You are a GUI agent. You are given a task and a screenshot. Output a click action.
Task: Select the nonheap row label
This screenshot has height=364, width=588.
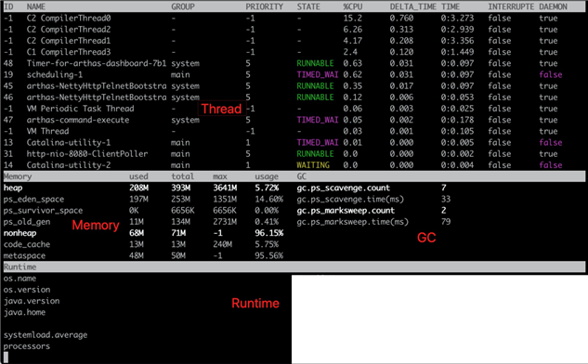pyautogui.click(x=20, y=233)
